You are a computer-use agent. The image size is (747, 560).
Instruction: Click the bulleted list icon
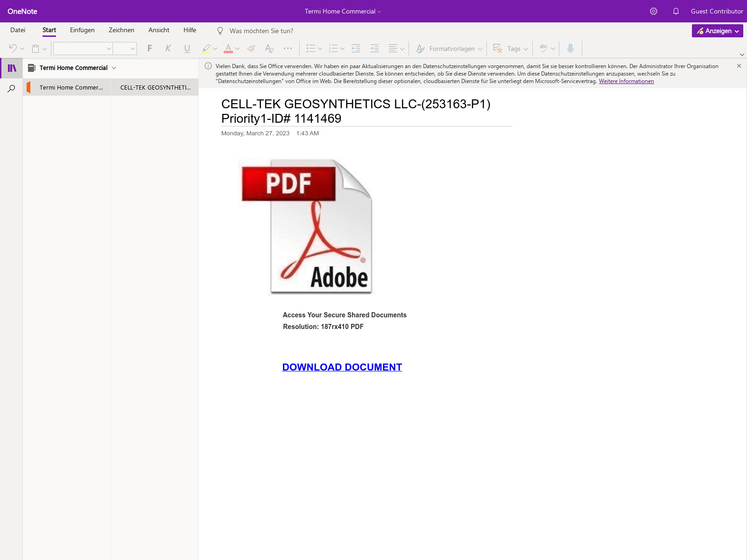point(310,48)
